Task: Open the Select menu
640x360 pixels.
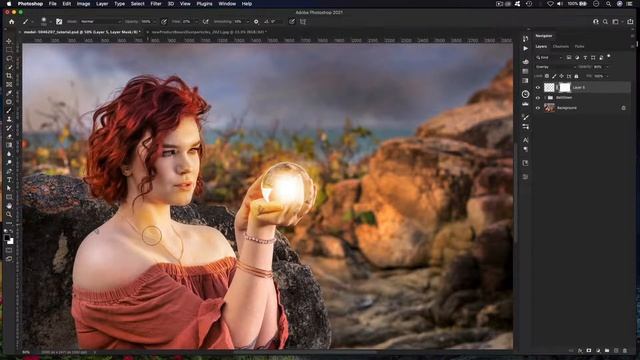Action: pyautogui.click(x=138, y=4)
